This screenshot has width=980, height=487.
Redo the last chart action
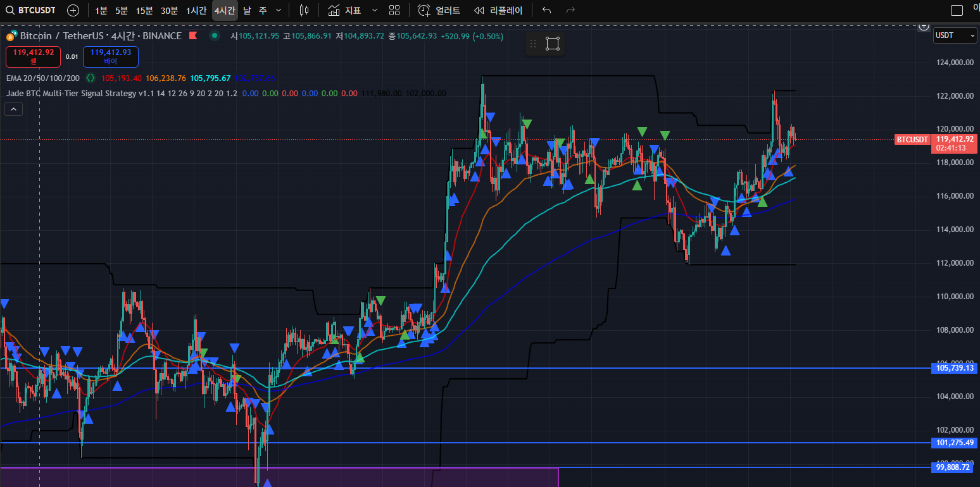[x=570, y=10]
